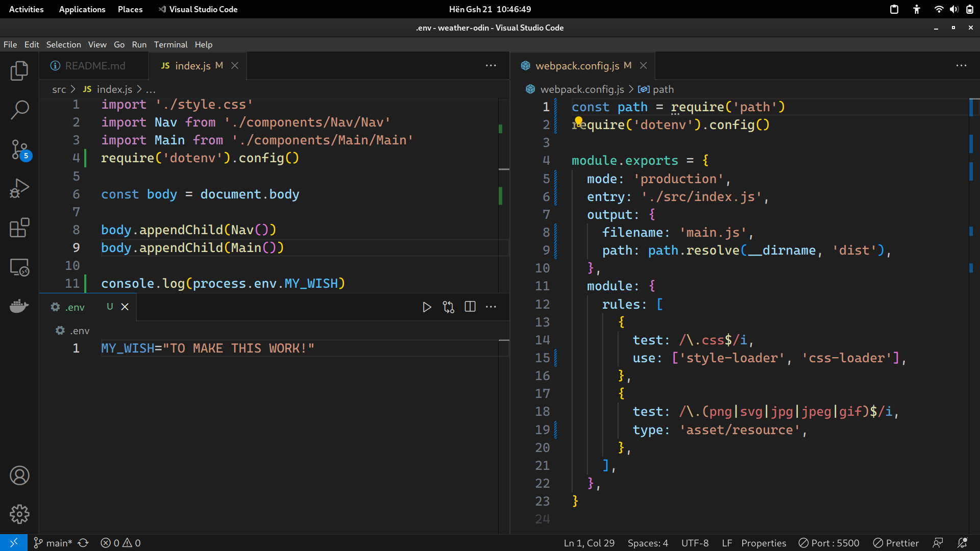980x551 pixels.
Task: Open the Docker view in activity bar
Action: (19, 306)
